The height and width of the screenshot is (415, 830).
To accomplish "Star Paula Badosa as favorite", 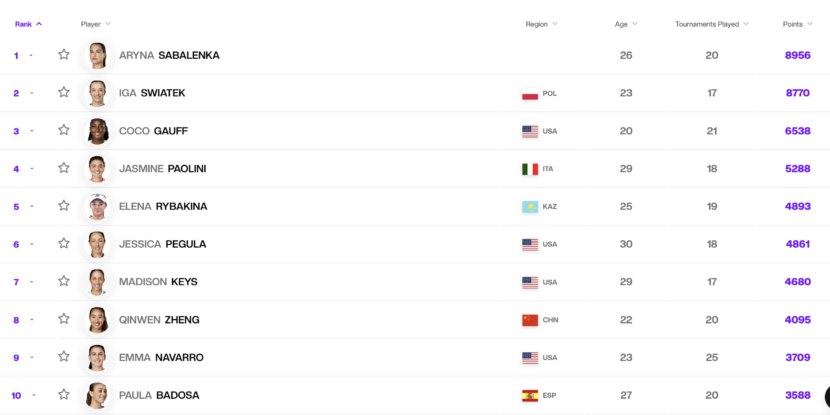I will (64, 395).
